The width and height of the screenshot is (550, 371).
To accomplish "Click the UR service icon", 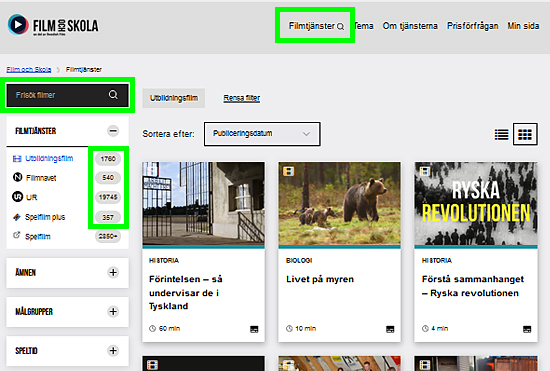I will pos(17,197).
